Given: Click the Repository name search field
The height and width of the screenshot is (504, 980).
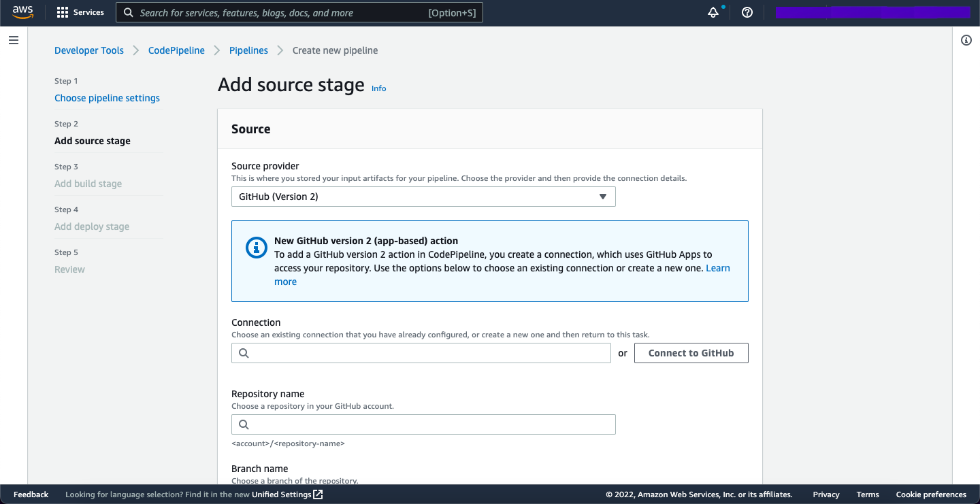Looking at the screenshot, I should [423, 424].
